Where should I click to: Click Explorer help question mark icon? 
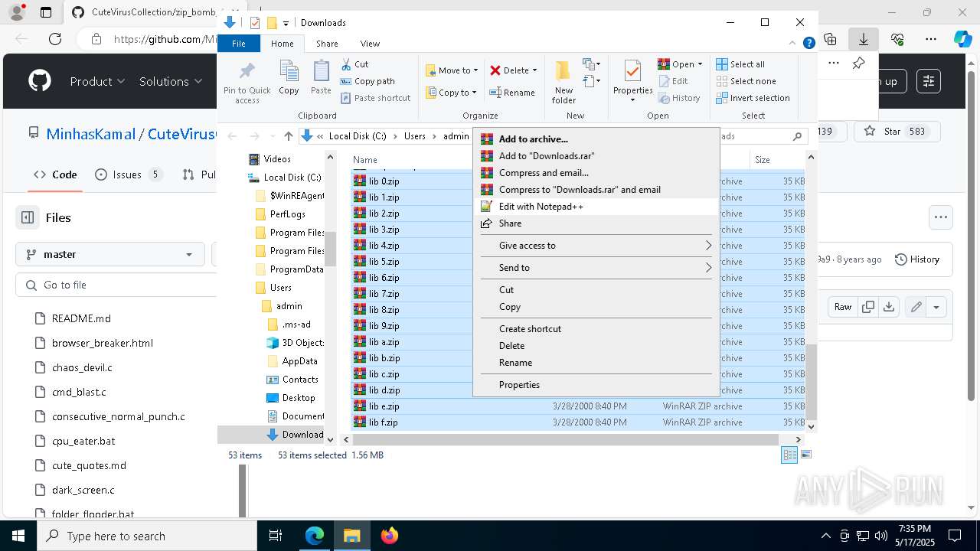(x=808, y=44)
